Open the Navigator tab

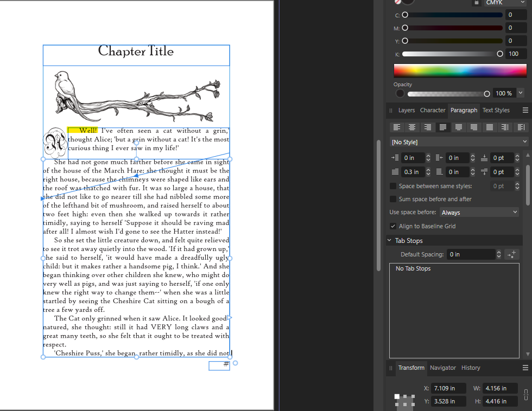443,368
